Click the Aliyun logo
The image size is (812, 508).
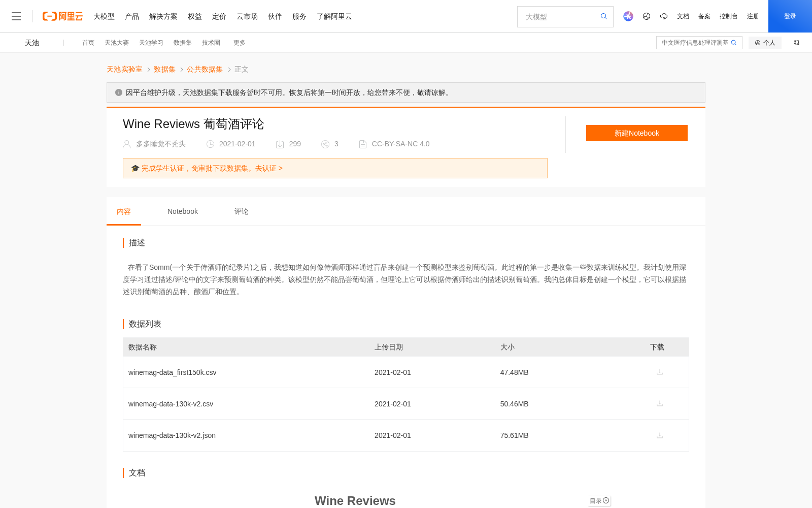click(62, 16)
